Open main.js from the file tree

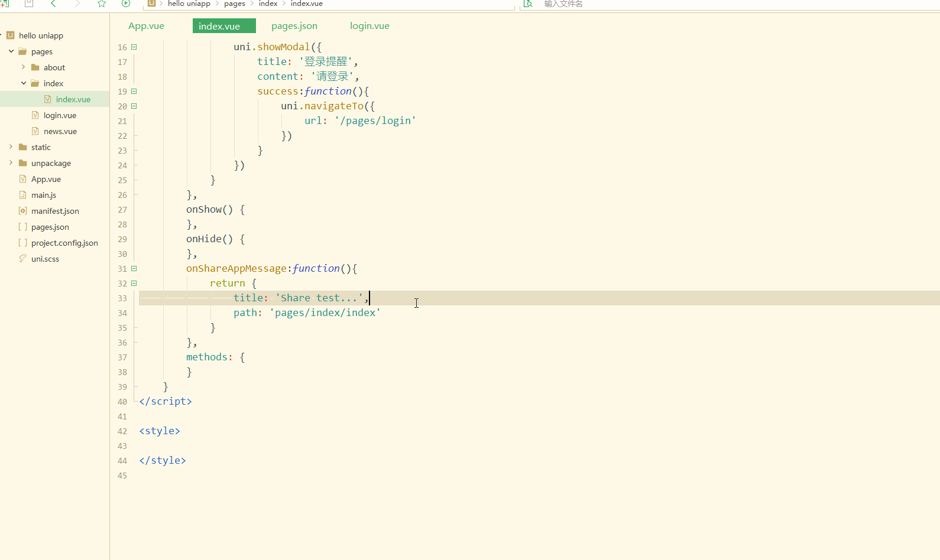coord(44,195)
